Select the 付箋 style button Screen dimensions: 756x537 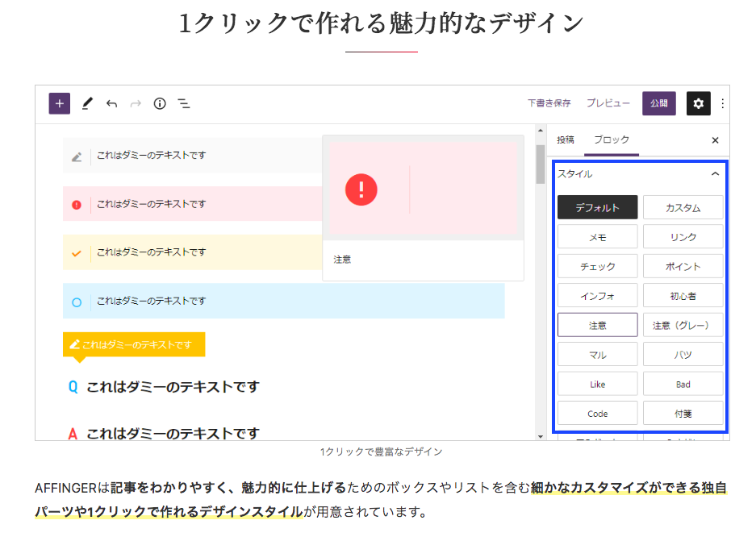coord(683,414)
